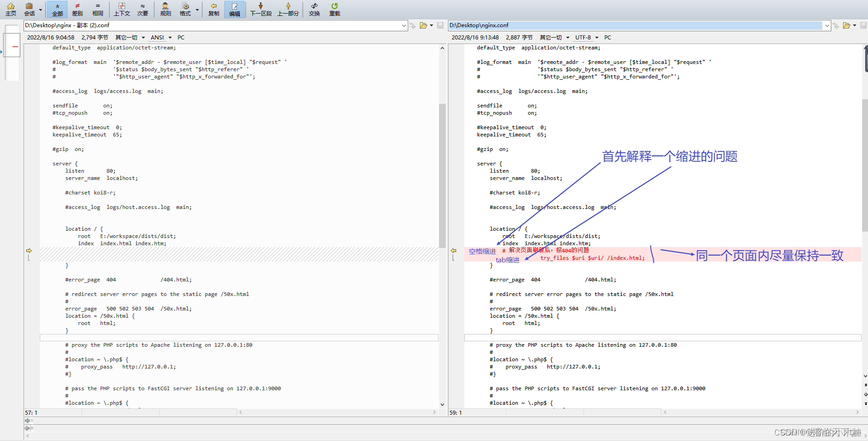The height and width of the screenshot is (441, 868).
Task: Click the left pane line 'server_name localhost;'
Action: click(x=101, y=178)
